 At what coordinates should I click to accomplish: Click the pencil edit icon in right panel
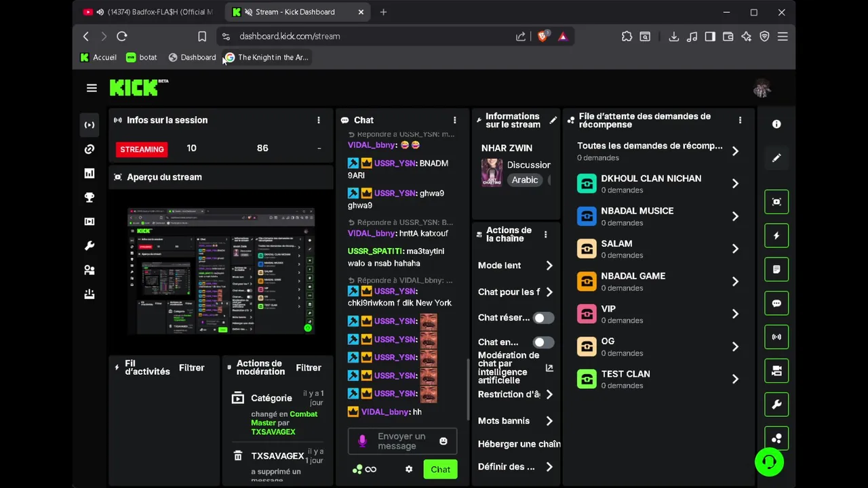point(776,158)
